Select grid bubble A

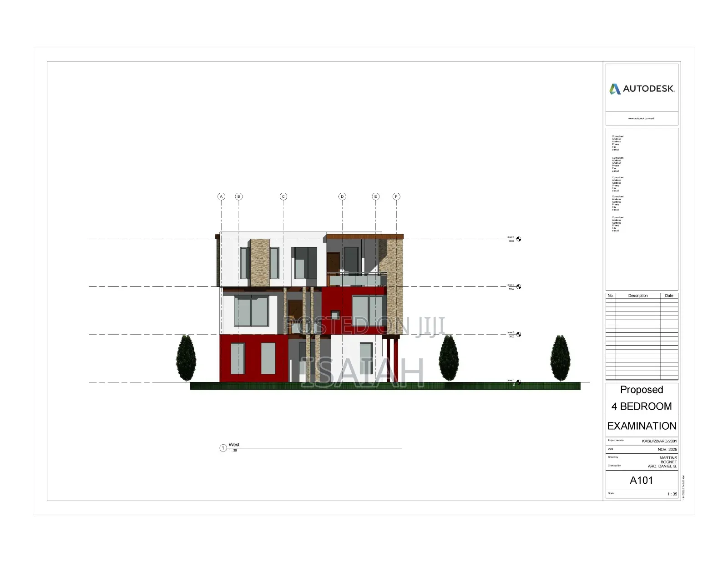(x=221, y=196)
